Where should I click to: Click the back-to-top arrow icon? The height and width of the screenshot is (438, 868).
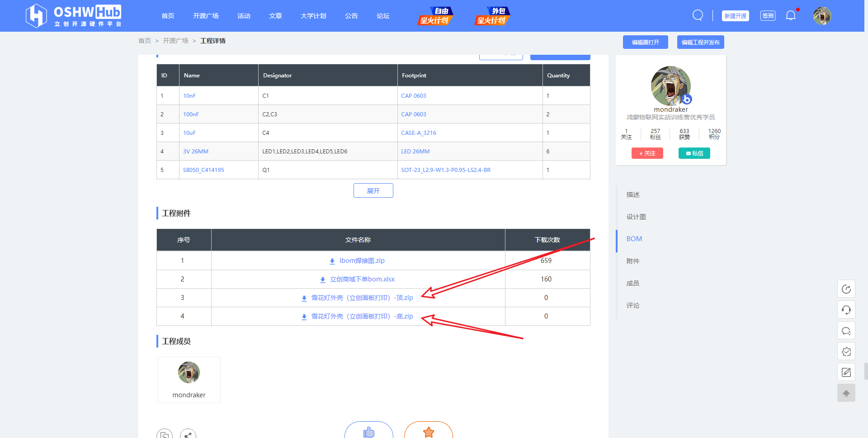tap(846, 393)
